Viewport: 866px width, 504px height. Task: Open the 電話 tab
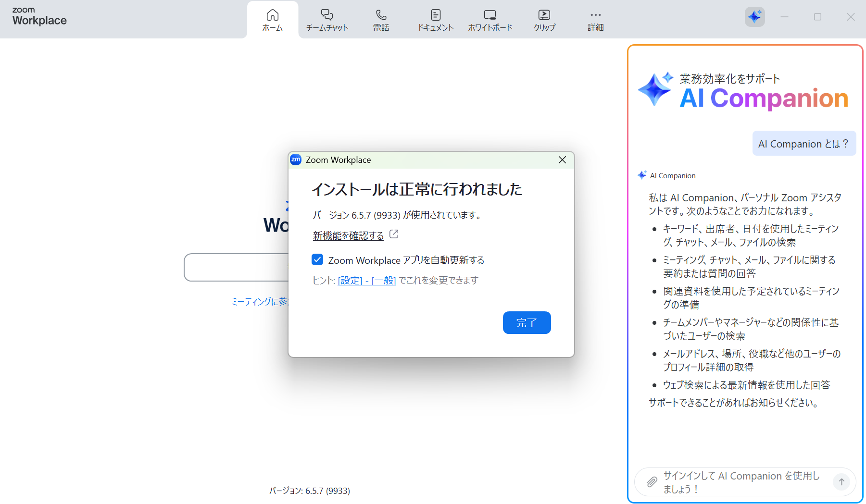click(x=381, y=20)
